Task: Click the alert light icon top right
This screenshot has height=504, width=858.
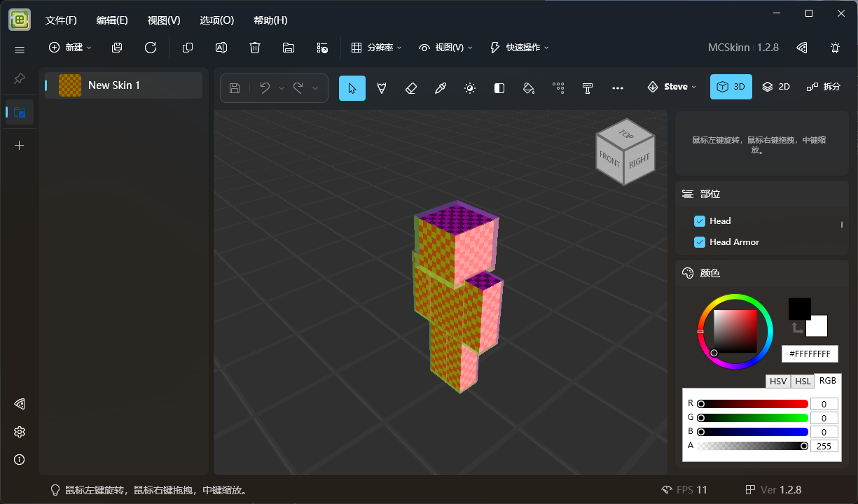Action: [x=835, y=48]
